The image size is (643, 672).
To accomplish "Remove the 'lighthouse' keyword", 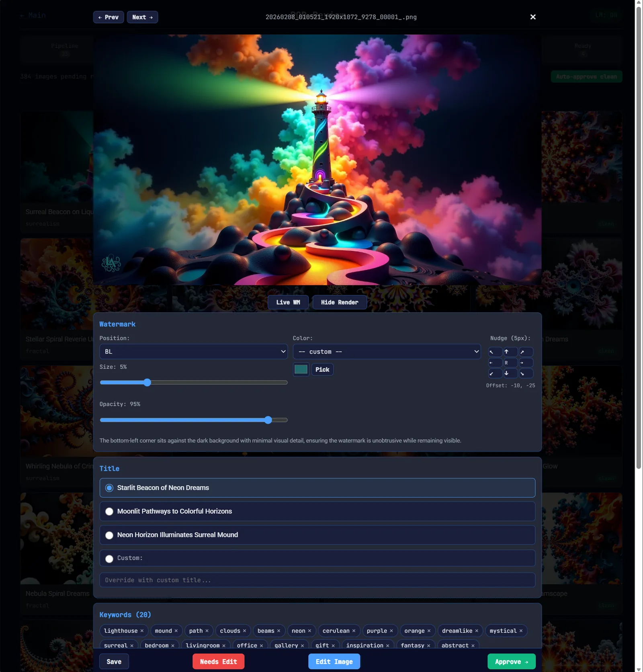I will (x=142, y=631).
